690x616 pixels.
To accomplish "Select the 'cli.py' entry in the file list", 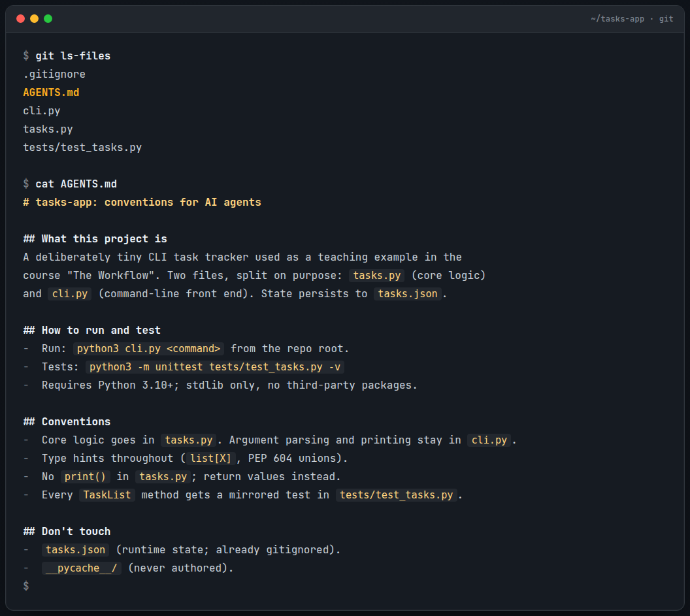I will [41, 111].
